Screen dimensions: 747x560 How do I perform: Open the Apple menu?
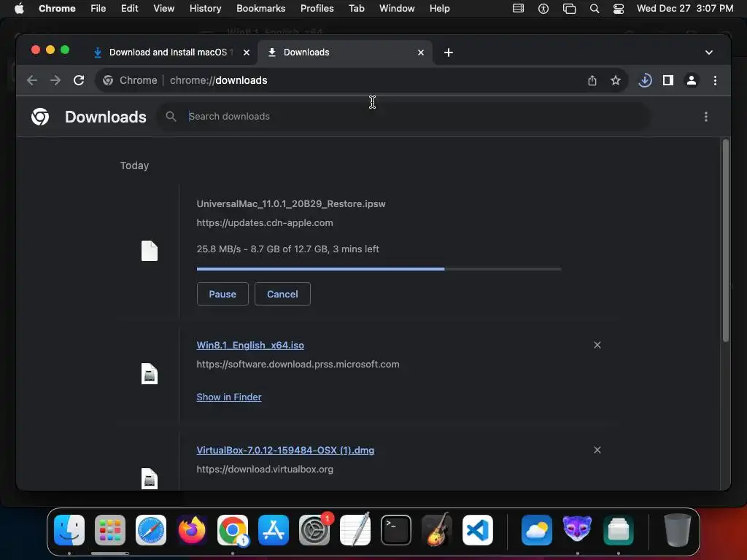[19, 9]
